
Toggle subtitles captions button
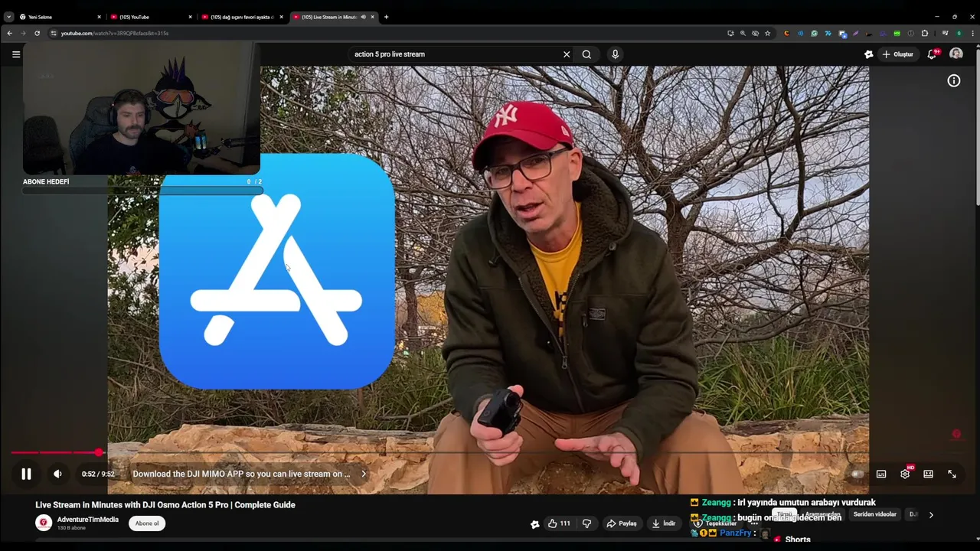(881, 474)
